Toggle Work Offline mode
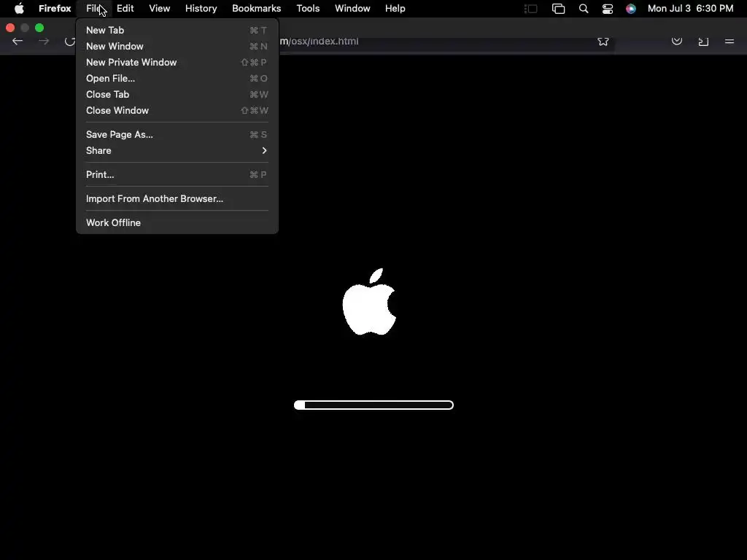The image size is (747, 560). (x=177, y=223)
